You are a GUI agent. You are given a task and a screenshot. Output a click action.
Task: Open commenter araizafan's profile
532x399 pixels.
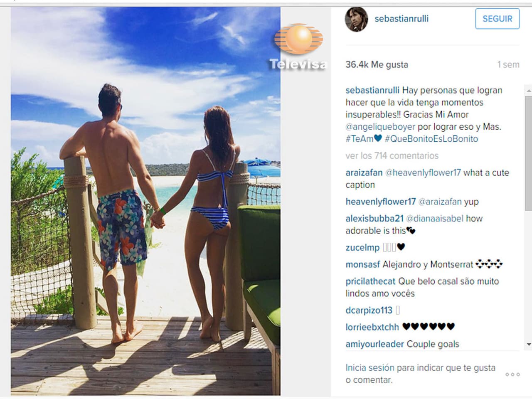[364, 172]
